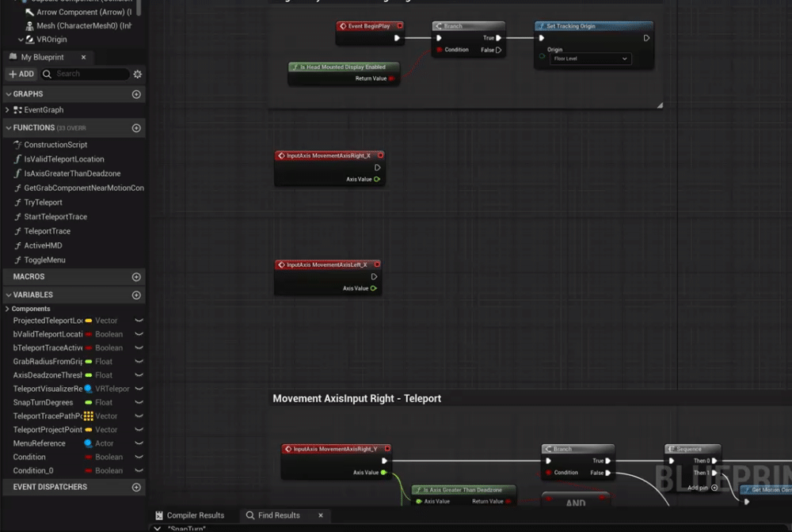Click ProjectedTeleportLocation yellow Vector type pill
The height and width of the screenshot is (532, 792).
[x=89, y=321]
